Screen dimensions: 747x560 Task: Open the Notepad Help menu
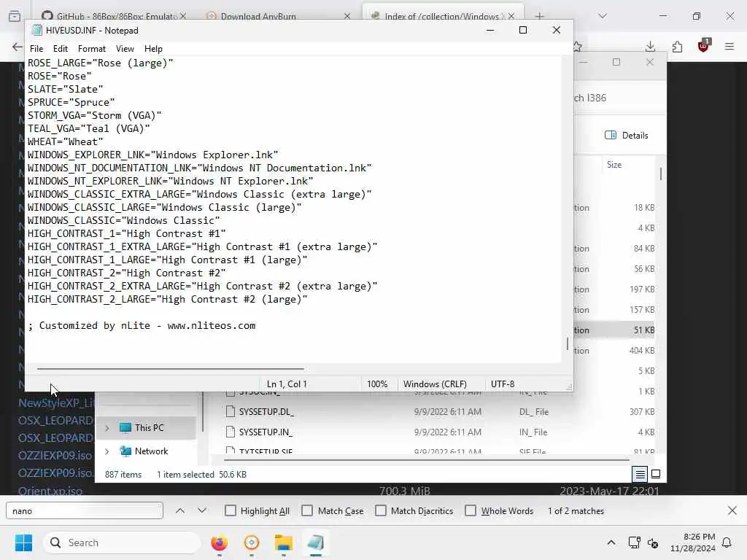point(153,49)
